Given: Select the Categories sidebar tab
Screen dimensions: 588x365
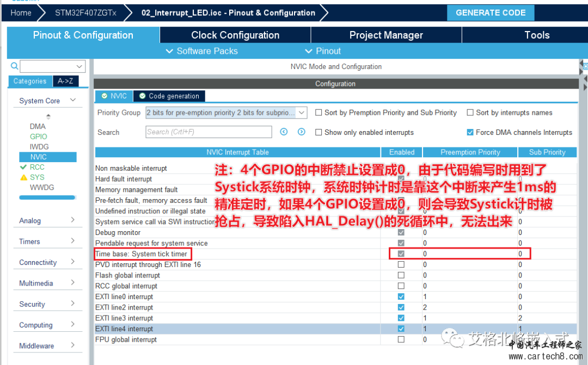Looking at the screenshot, I should (x=30, y=81).
